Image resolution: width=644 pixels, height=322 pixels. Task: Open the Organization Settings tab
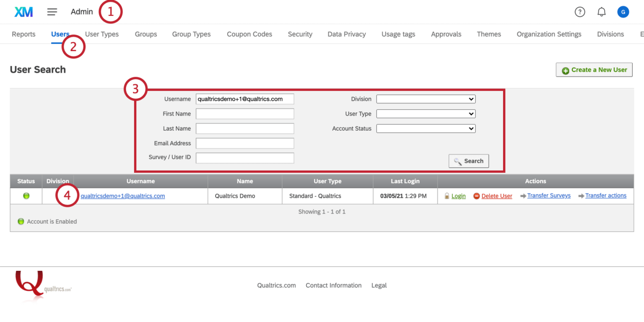[x=549, y=34]
